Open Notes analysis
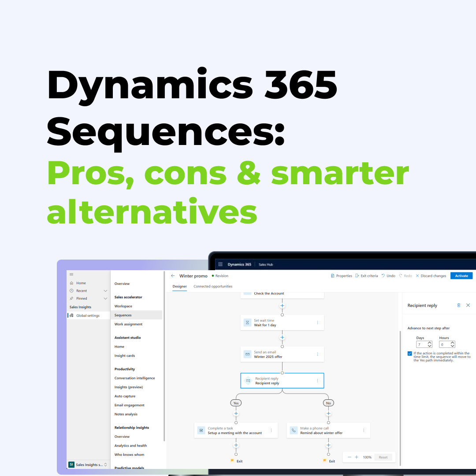The width and height of the screenshot is (476, 476). coord(126,414)
